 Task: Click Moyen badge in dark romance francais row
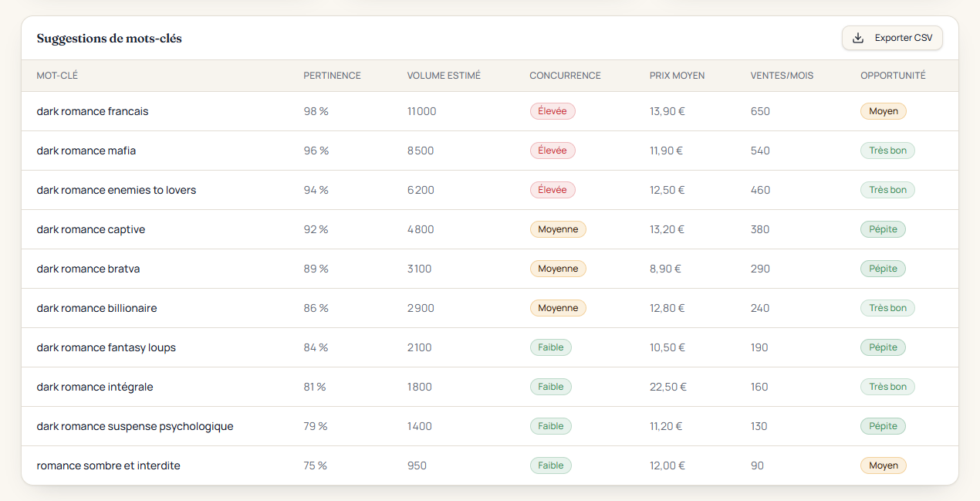pos(884,111)
